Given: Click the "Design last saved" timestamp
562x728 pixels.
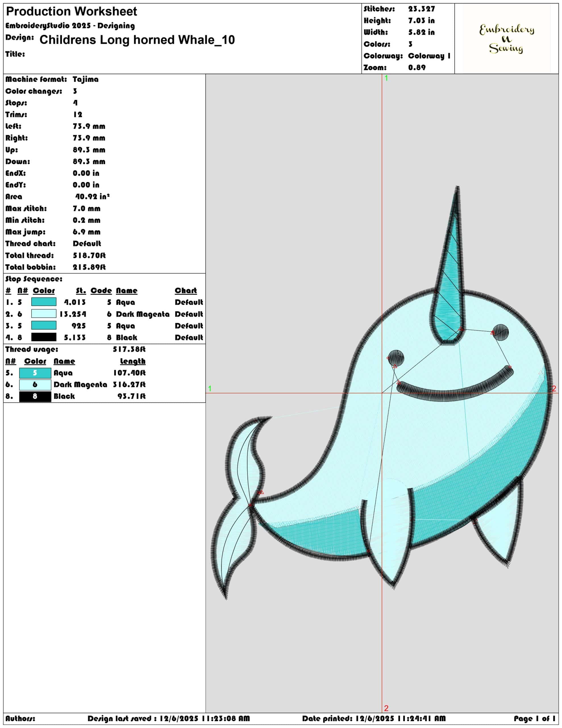Looking at the screenshot, I should [x=169, y=719].
